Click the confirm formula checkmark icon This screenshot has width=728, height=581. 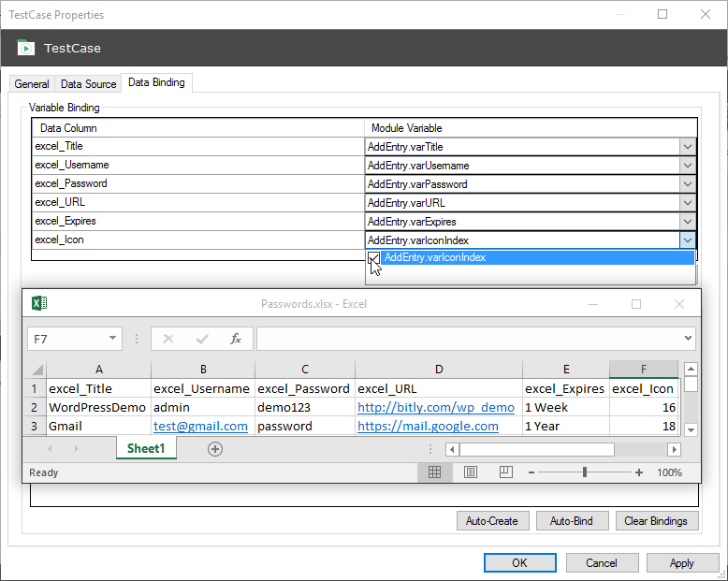[202, 339]
